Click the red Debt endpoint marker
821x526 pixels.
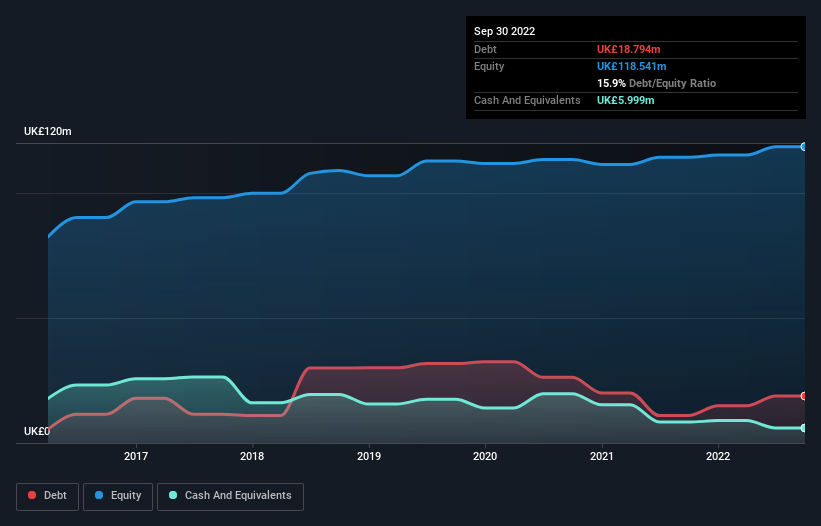(x=804, y=396)
